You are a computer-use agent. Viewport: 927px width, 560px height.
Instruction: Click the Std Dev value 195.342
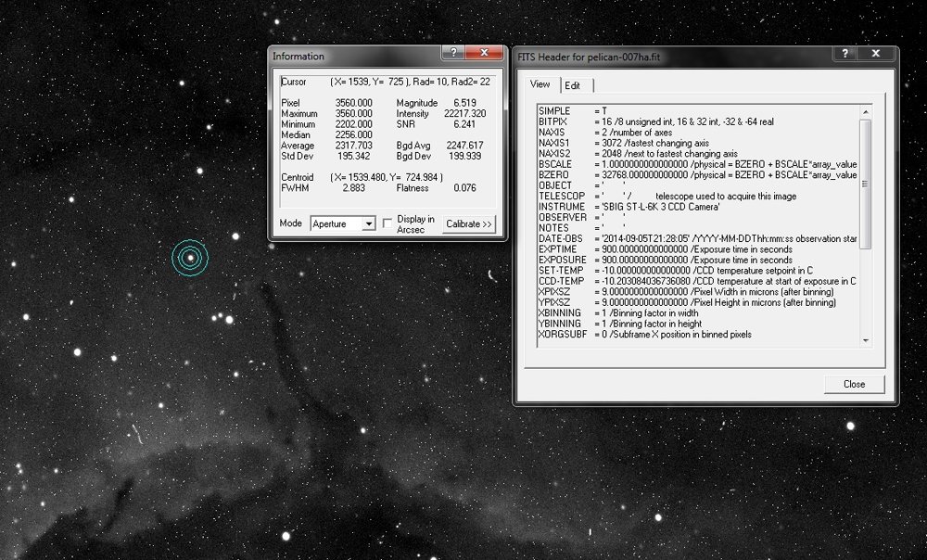click(x=353, y=156)
